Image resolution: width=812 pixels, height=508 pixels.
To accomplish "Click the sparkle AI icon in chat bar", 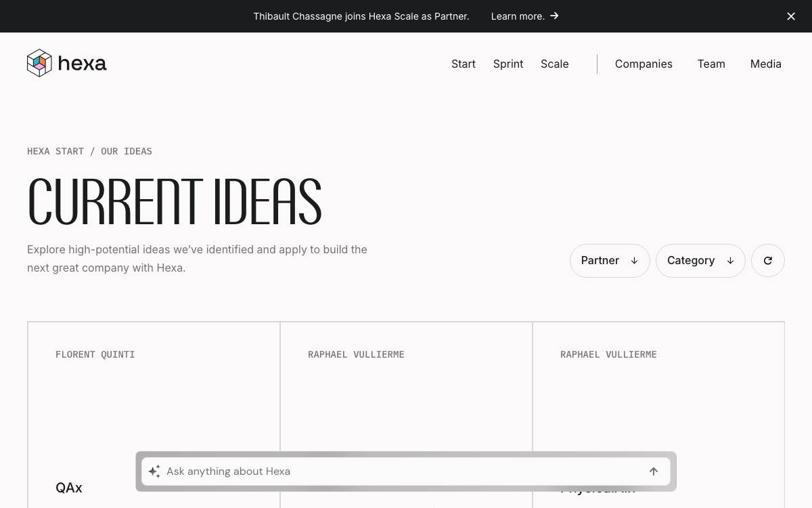I will [x=154, y=471].
